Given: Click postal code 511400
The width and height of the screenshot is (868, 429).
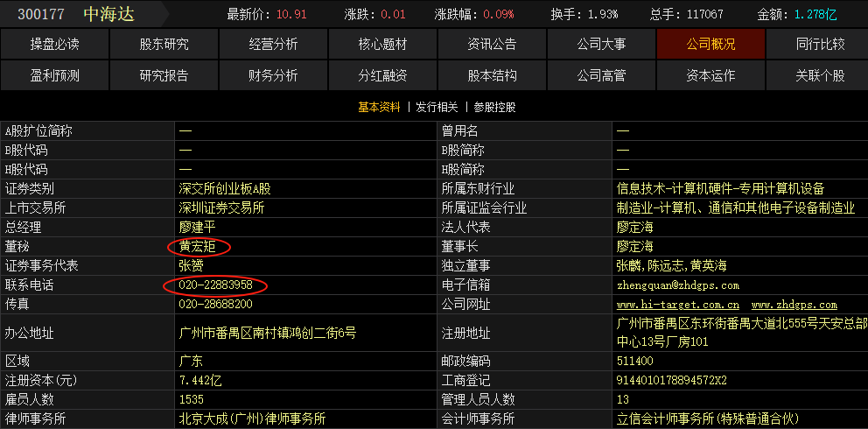Looking at the screenshot, I should (635, 362).
